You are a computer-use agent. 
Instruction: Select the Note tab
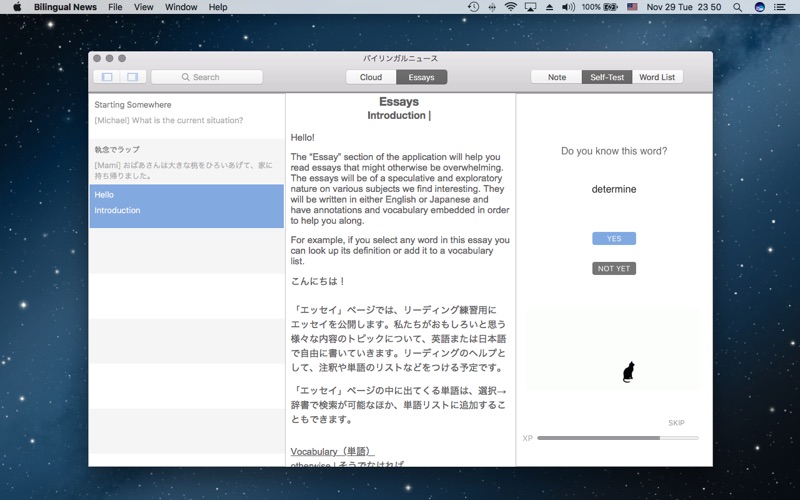coord(557,77)
